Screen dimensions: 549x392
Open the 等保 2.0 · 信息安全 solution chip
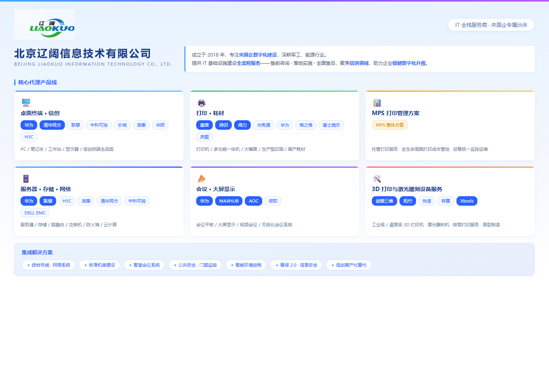tap(296, 265)
